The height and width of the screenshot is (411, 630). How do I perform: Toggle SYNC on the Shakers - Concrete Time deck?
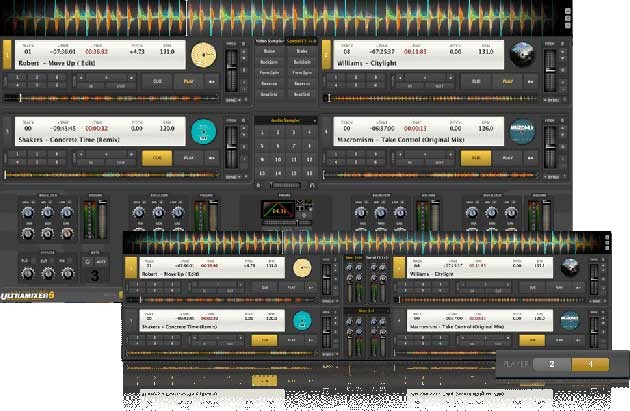coord(232,176)
